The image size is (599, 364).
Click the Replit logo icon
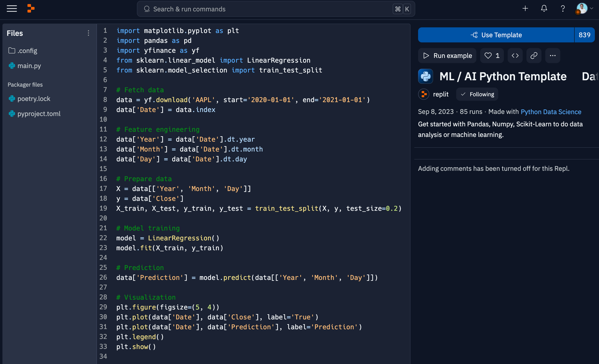(31, 9)
